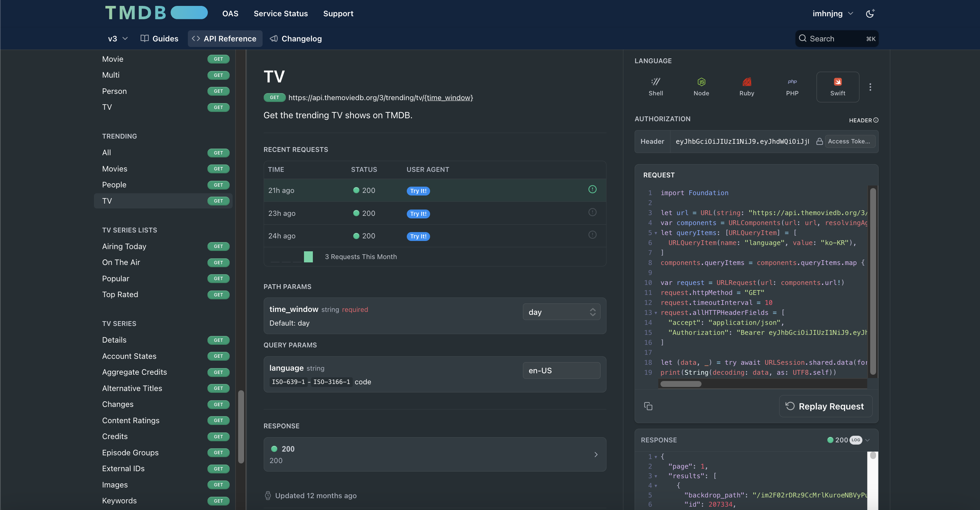
Task: Collapse response JSON line 1 fold arrow
Action: [656, 457]
